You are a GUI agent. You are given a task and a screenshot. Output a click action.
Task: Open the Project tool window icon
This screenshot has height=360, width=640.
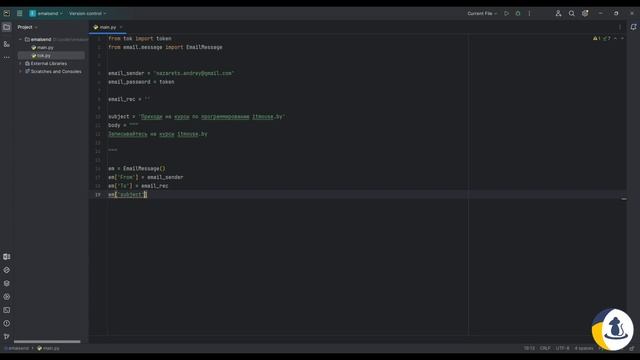[x=7, y=27]
